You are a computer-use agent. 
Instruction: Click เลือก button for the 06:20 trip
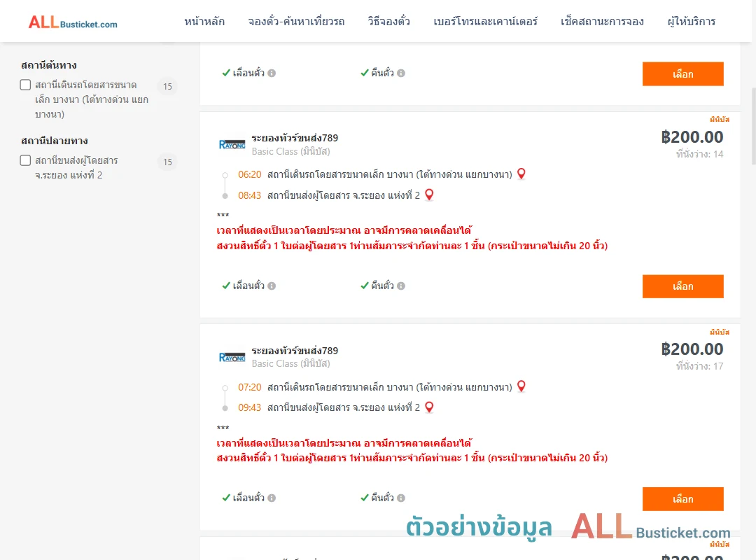pyautogui.click(x=682, y=286)
